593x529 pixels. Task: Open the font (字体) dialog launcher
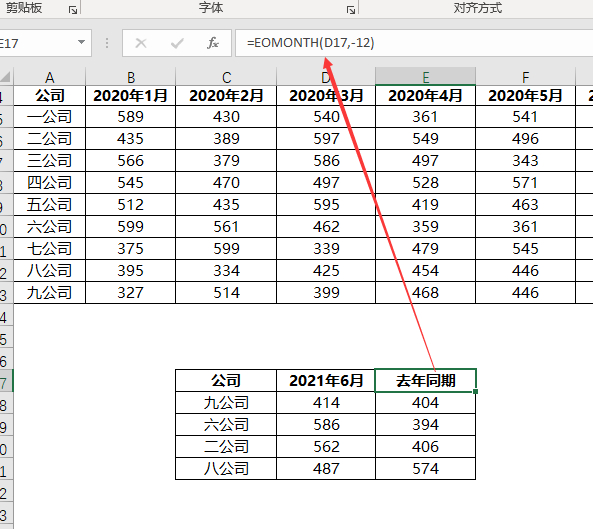click(x=351, y=10)
